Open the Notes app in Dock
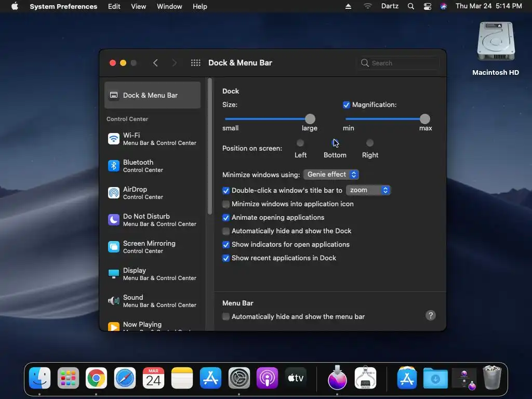 tap(182, 378)
